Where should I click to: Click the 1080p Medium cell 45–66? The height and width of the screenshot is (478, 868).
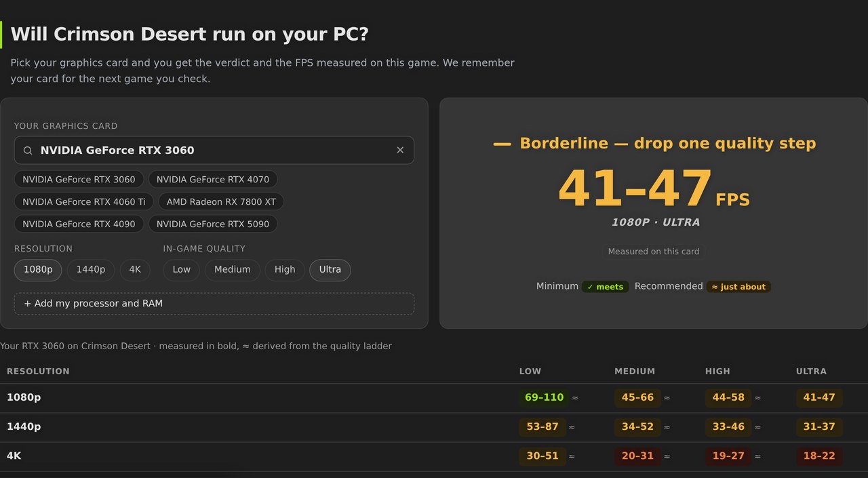(x=637, y=398)
